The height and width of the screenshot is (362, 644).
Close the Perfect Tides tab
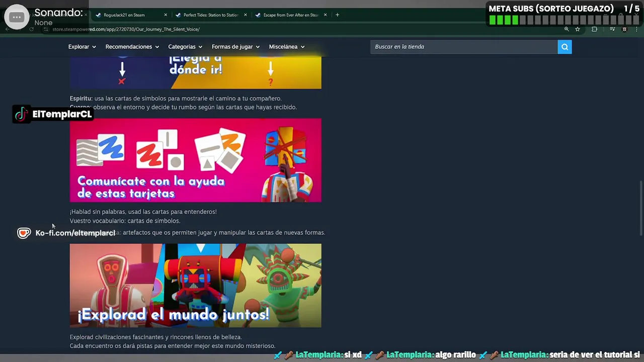point(246,15)
